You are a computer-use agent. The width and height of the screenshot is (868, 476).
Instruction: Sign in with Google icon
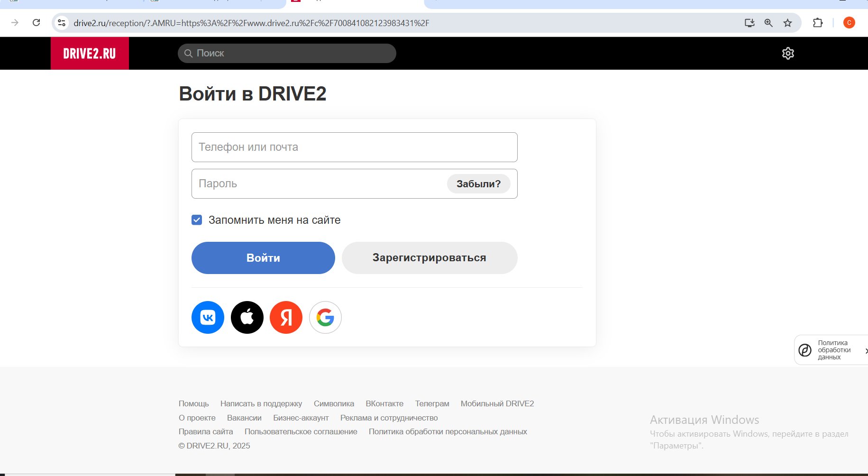(325, 317)
